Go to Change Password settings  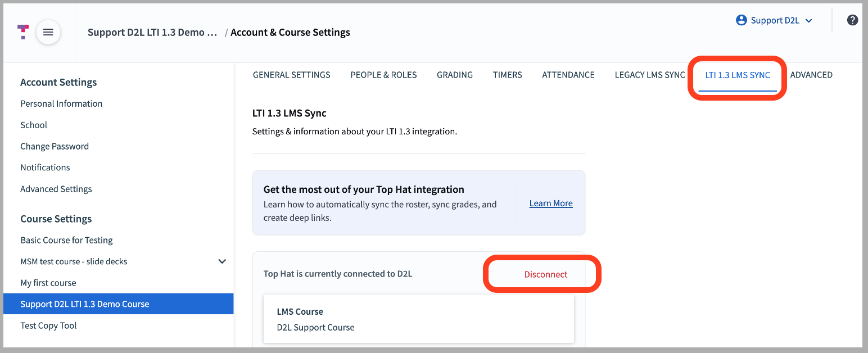[55, 146]
